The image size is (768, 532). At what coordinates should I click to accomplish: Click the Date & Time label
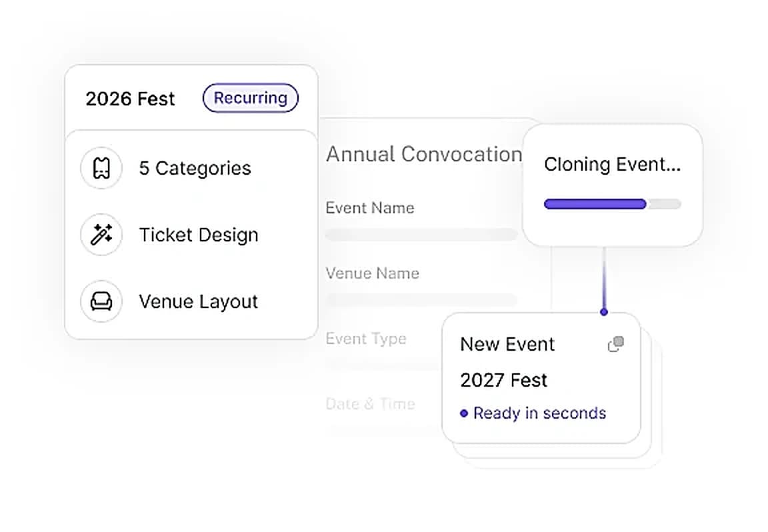(371, 403)
